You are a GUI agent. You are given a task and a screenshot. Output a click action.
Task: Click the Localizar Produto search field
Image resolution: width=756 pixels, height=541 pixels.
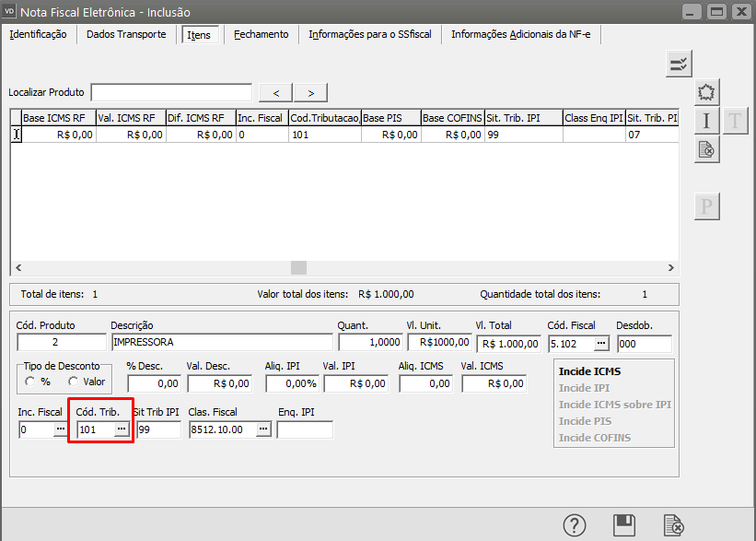(171, 92)
